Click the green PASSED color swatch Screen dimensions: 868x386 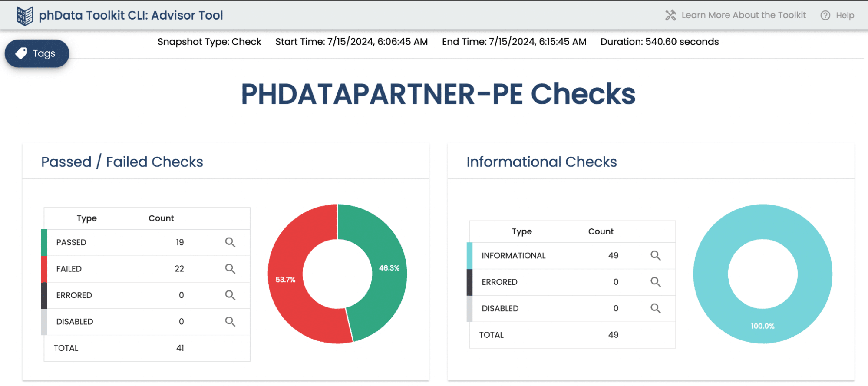(44, 242)
